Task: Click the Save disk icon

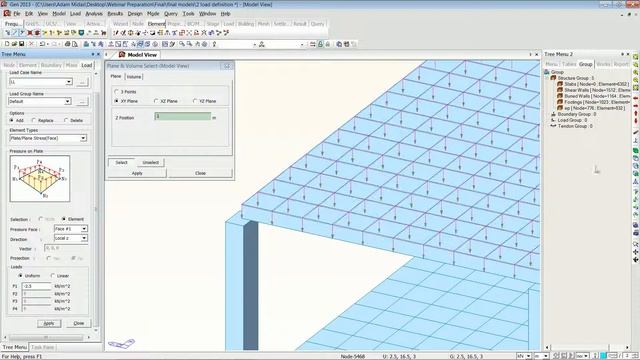Action: (21, 44)
